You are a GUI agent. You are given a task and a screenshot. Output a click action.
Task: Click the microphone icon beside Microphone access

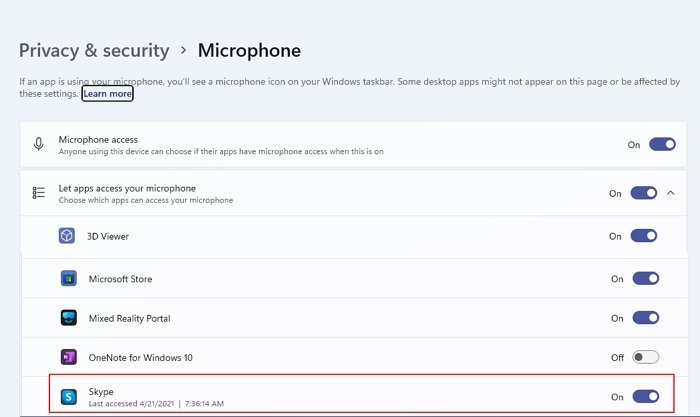[39, 144]
